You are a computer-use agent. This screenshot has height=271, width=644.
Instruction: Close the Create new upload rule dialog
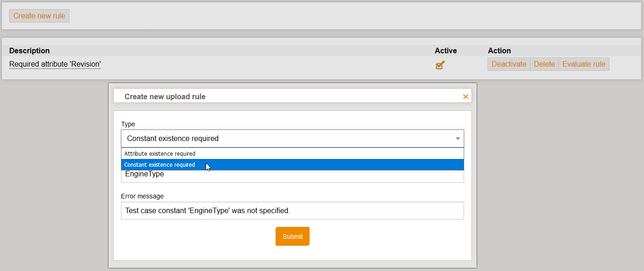click(x=466, y=96)
